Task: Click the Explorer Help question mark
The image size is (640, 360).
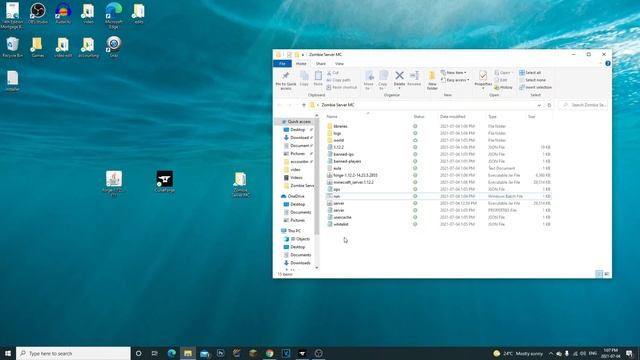Action: [608, 64]
